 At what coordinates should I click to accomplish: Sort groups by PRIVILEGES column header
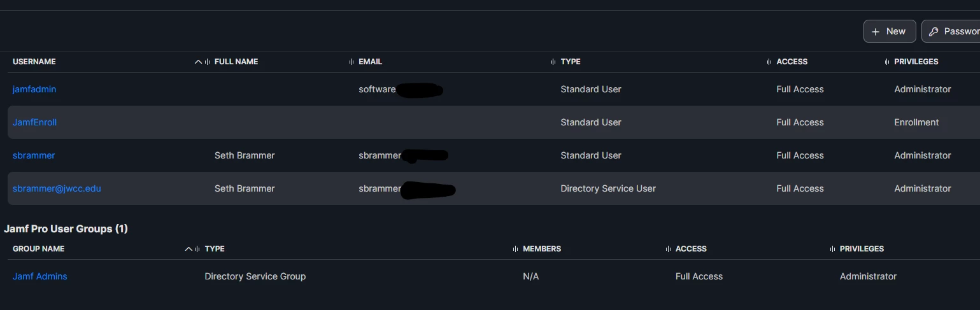pyautogui.click(x=862, y=249)
